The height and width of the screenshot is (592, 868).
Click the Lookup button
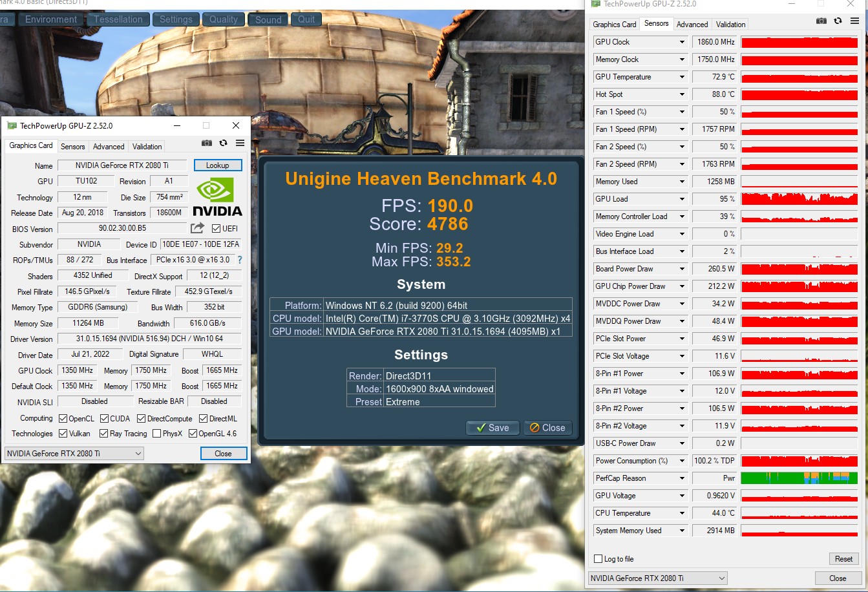[218, 165]
